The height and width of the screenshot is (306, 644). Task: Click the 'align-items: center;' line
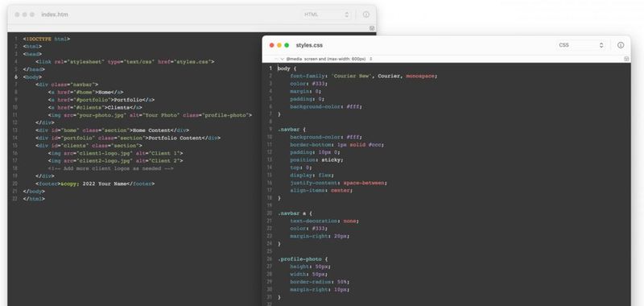click(321, 190)
